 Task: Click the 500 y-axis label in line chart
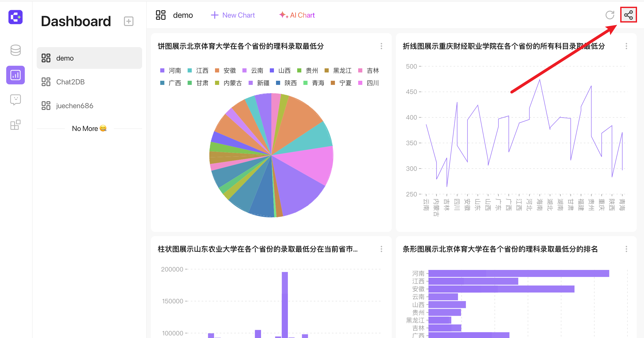tap(411, 66)
